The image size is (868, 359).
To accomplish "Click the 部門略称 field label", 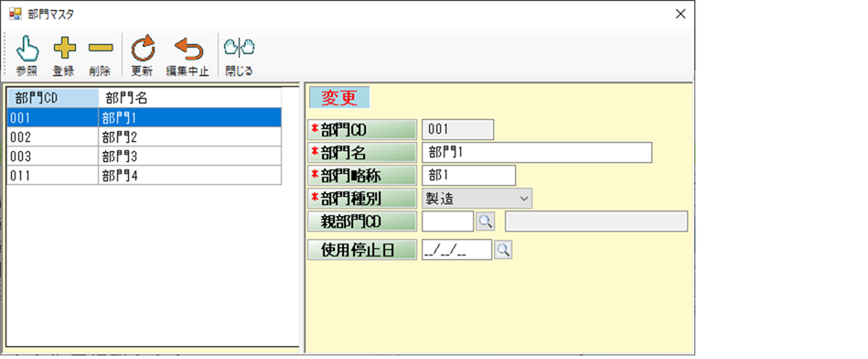I will pyautogui.click(x=362, y=175).
